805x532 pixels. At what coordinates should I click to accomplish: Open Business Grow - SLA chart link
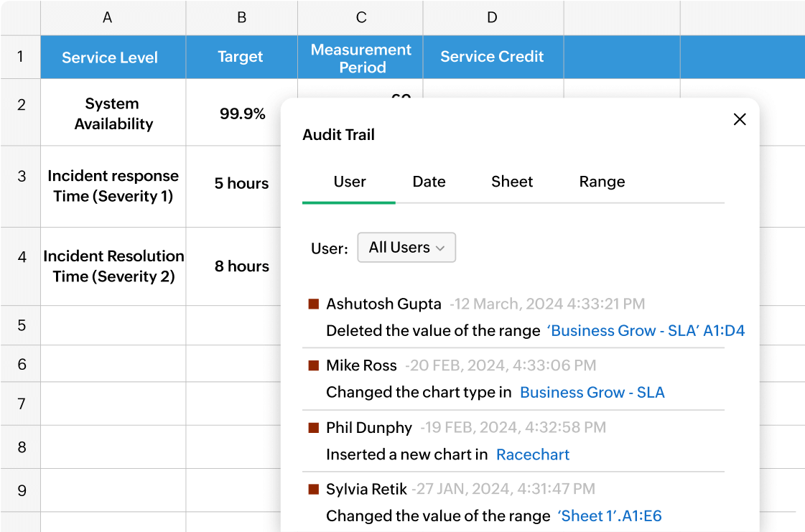(x=592, y=393)
